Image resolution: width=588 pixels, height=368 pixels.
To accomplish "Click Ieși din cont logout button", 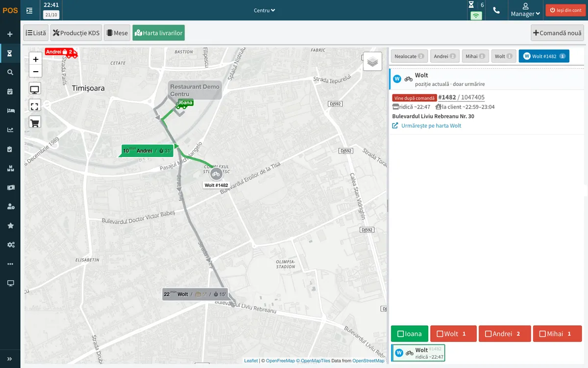I will (565, 10).
